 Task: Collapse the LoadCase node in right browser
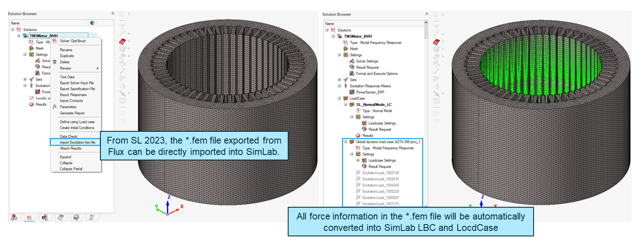(339, 98)
